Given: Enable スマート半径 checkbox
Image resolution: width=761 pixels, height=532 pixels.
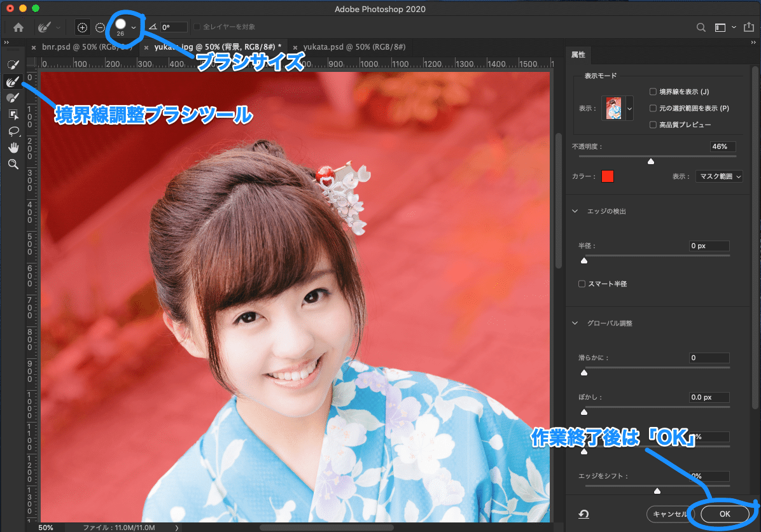Looking at the screenshot, I should point(582,284).
